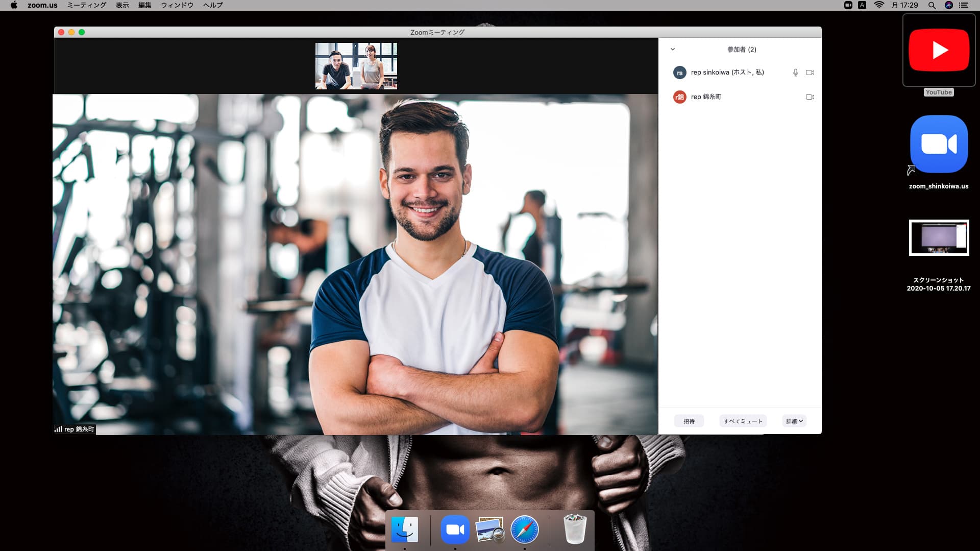
Task: Click the rs avatar of rep sinkoiwa
Action: click(x=679, y=73)
